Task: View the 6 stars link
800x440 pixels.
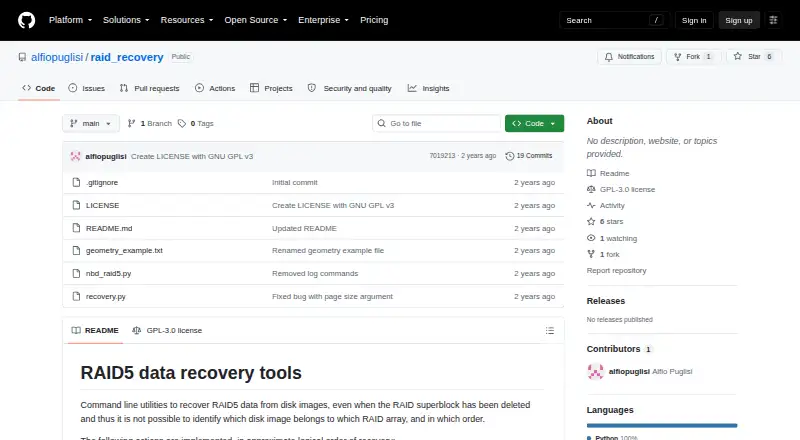Action: click(x=605, y=222)
